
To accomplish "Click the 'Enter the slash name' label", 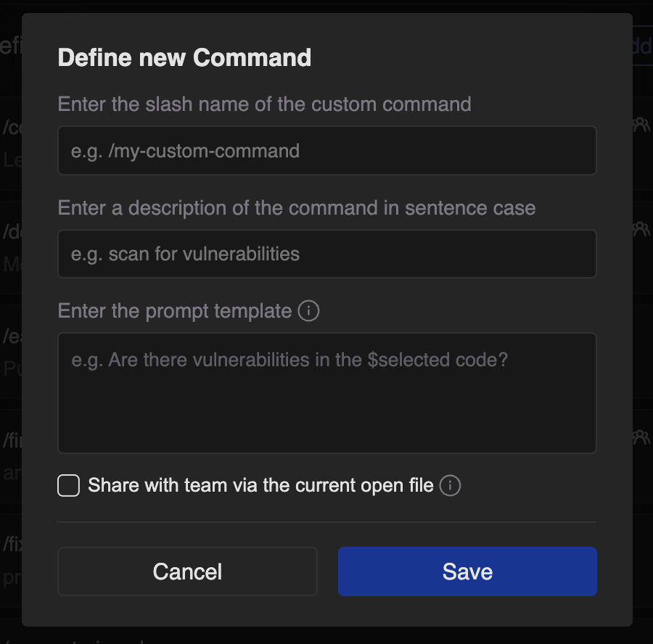I will pos(264,104).
